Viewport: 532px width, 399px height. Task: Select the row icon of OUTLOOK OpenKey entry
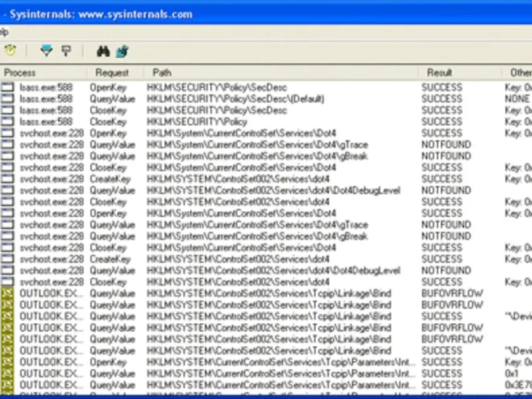(x=7, y=362)
